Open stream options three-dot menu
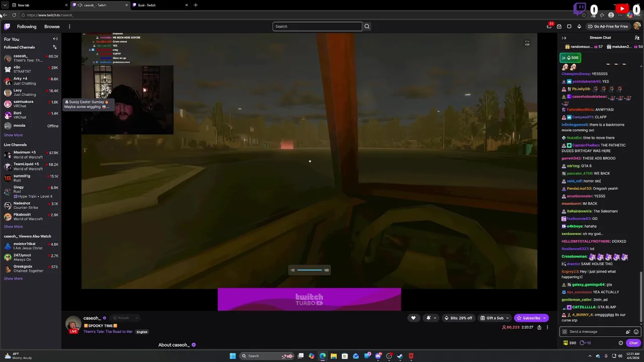Screen dimensions: 644x362 (x=547, y=327)
